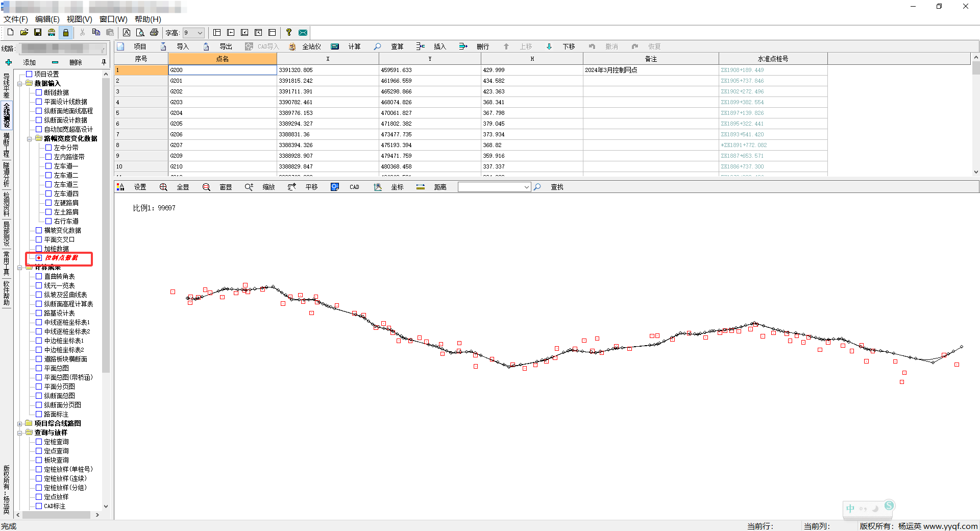The height and width of the screenshot is (531, 980).
Task: Collapse the 路幅宽度变化数据 tree node
Action: pos(29,139)
